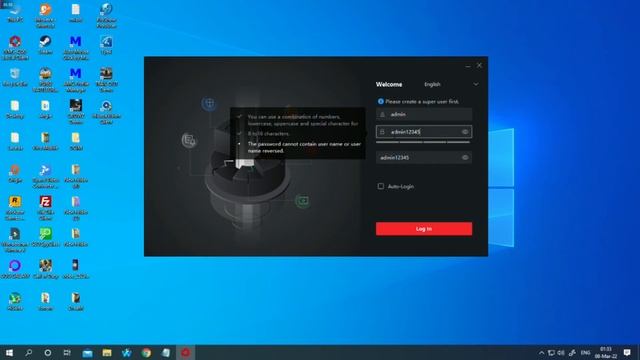Open the English language dropdown
The height and width of the screenshot is (360, 640).
click(451, 84)
